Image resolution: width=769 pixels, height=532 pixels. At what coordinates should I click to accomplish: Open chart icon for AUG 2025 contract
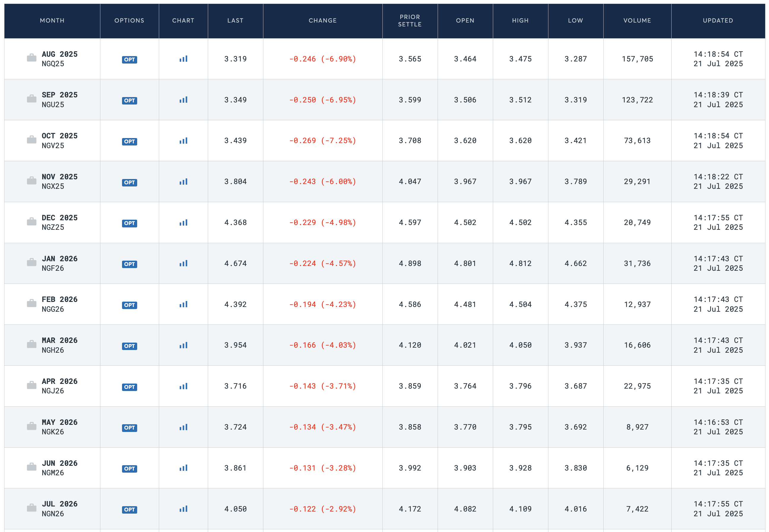183,59
